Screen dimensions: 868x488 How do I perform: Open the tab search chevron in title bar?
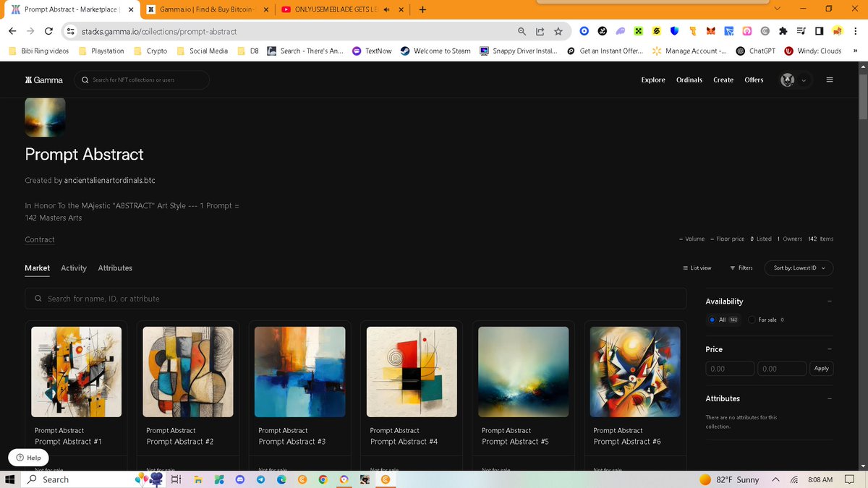778,9
